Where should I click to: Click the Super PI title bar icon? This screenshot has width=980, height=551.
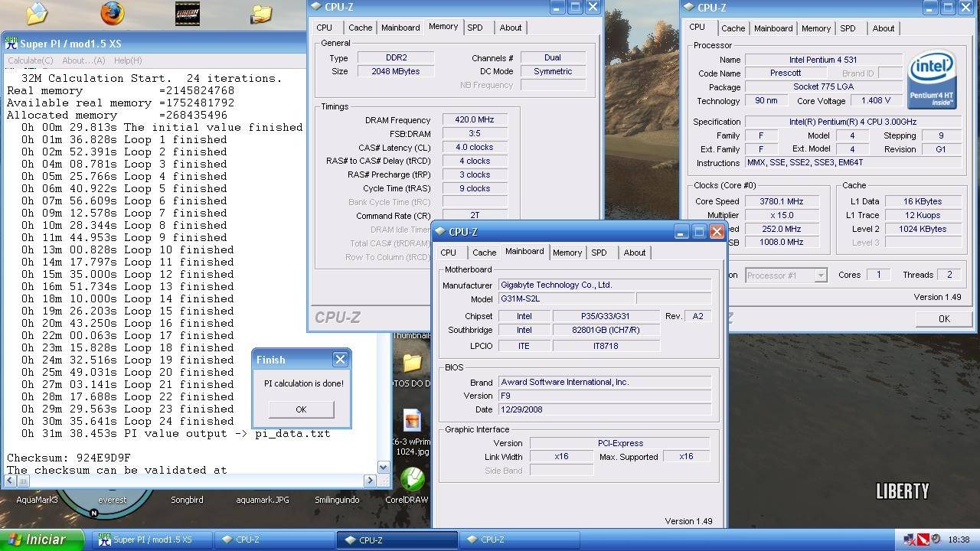11,44
